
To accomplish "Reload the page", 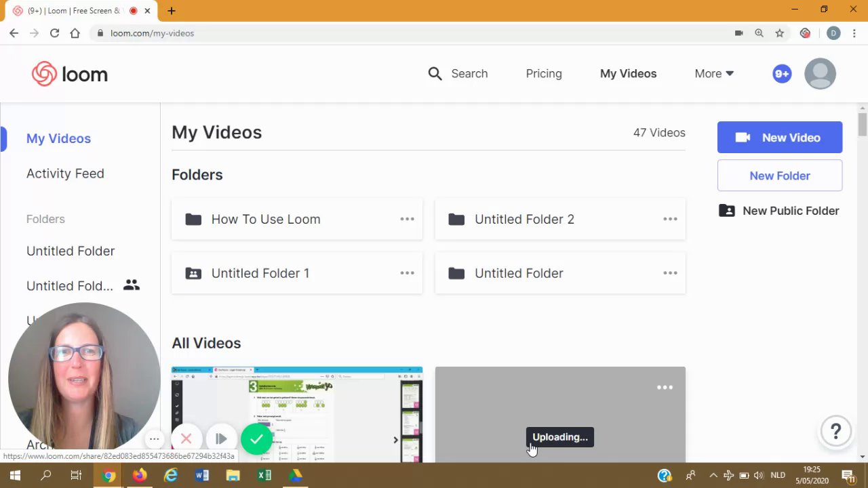I will click(54, 33).
